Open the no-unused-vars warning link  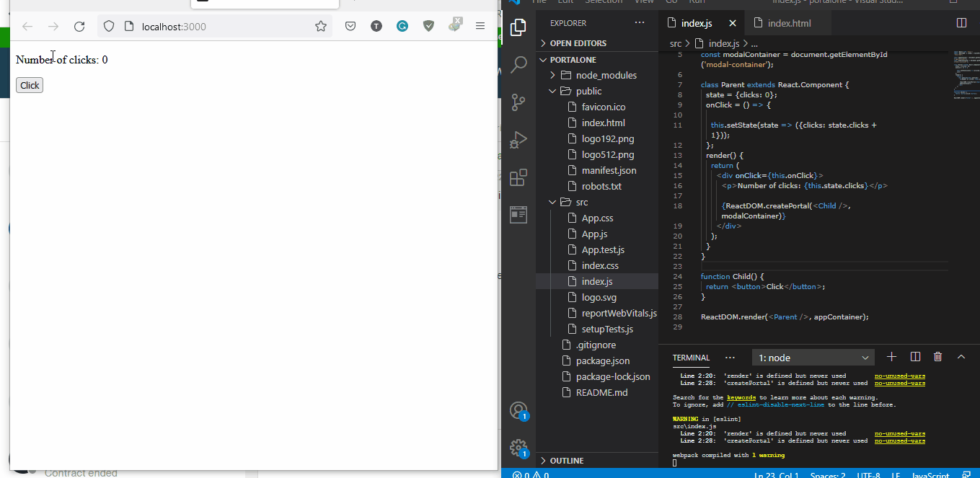[899, 375]
